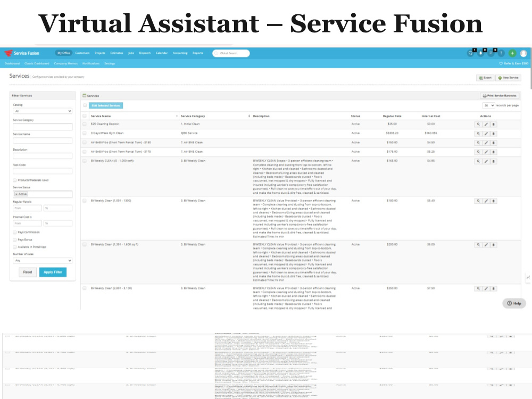
Task: Open the Jobs menu
Action: 131,53
